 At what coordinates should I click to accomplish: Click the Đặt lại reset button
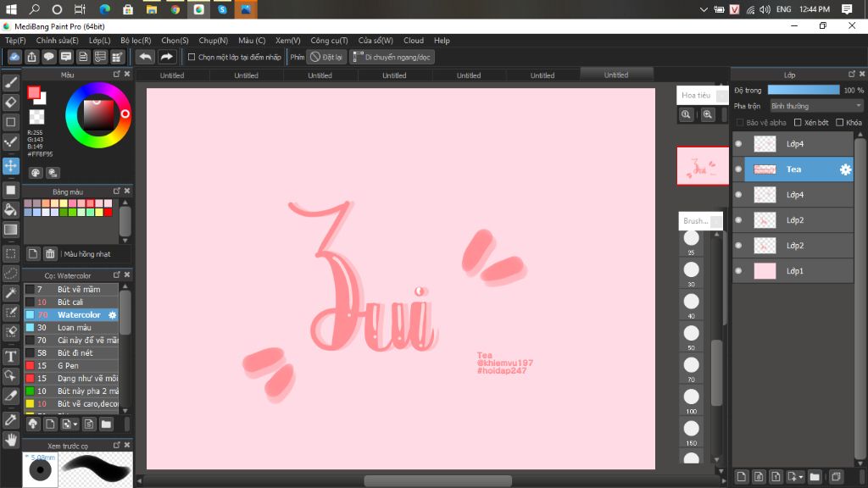click(326, 57)
